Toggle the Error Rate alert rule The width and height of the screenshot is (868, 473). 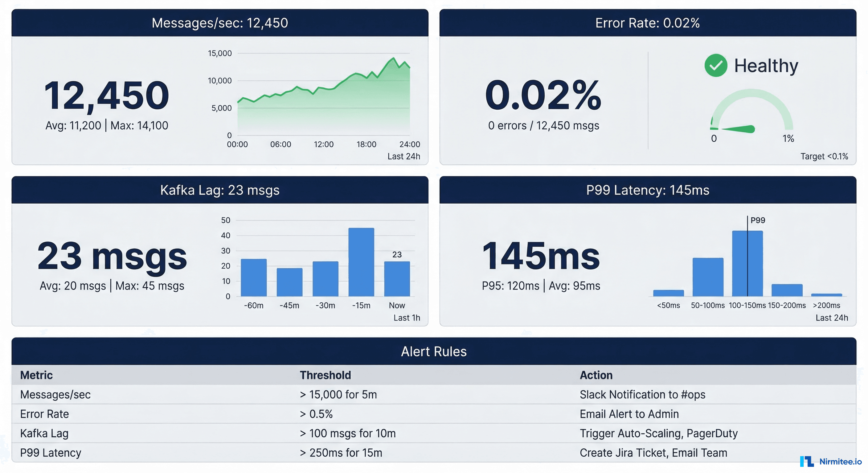434,414
